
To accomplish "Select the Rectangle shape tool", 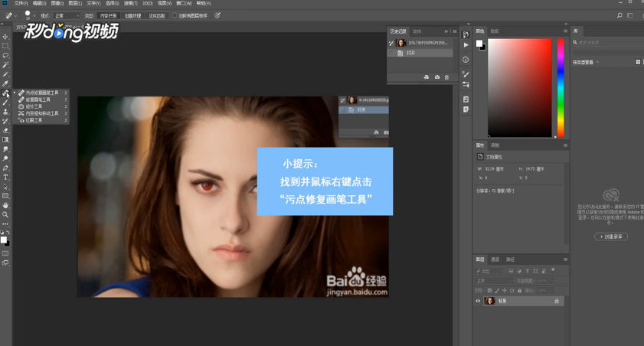I will pos(5,196).
